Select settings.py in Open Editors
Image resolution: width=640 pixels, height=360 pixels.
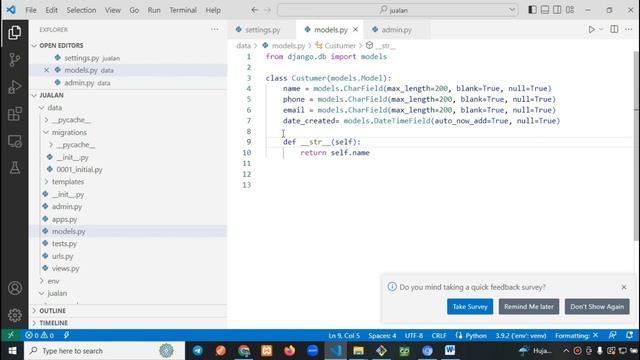128,58
